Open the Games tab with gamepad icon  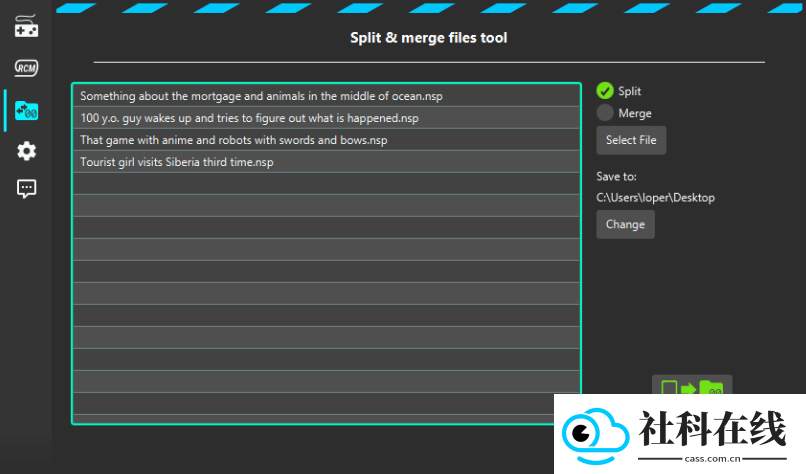click(26, 26)
